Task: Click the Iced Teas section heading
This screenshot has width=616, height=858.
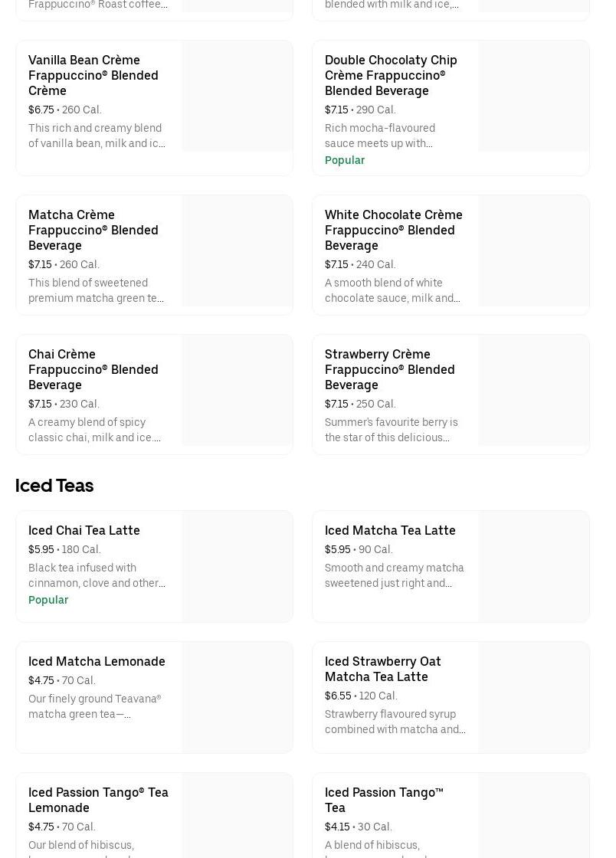Action: (54, 486)
